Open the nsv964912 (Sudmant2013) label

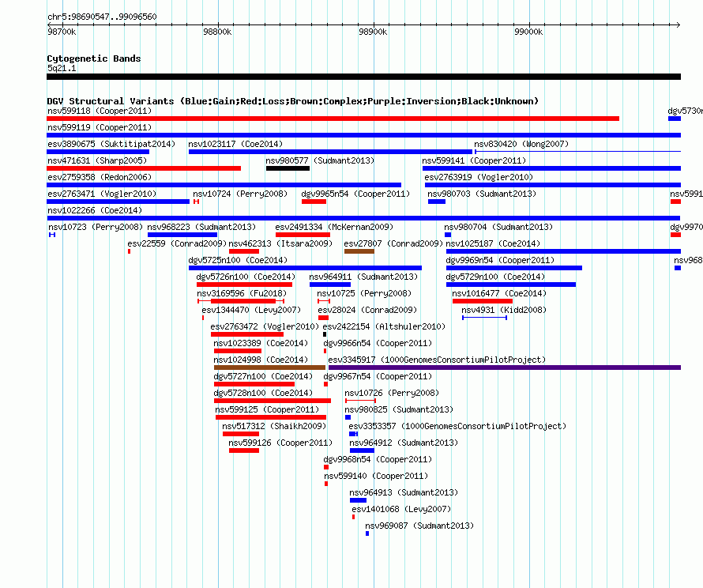click(404, 443)
